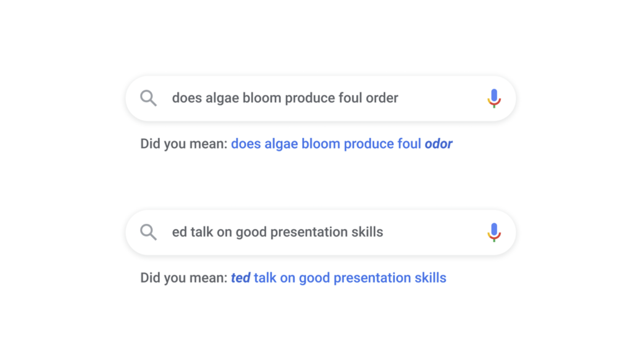Click the voice search microphone in the second bar
Viewport: 644px width, 364px height.
(x=494, y=232)
